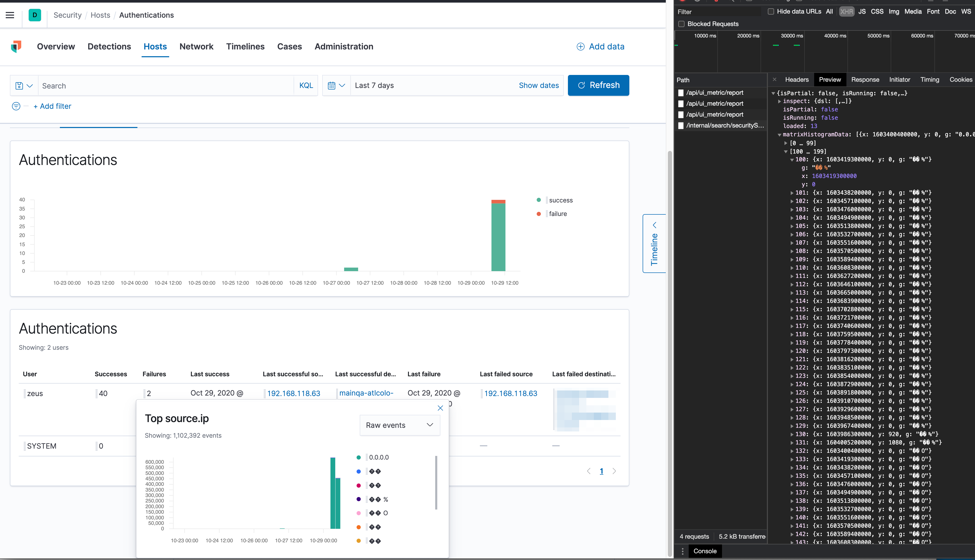Switch to the Network tab
This screenshot has height=560, width=975.
196,47
